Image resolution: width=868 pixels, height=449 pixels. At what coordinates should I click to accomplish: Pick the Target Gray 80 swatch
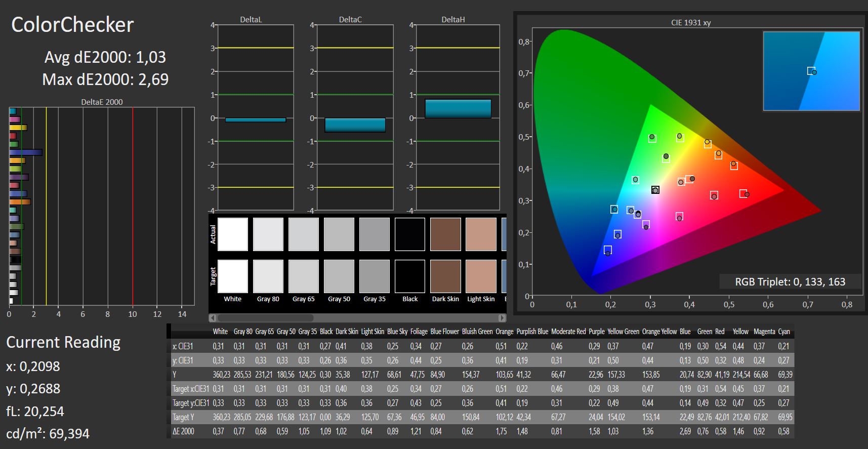click(268, 276)
